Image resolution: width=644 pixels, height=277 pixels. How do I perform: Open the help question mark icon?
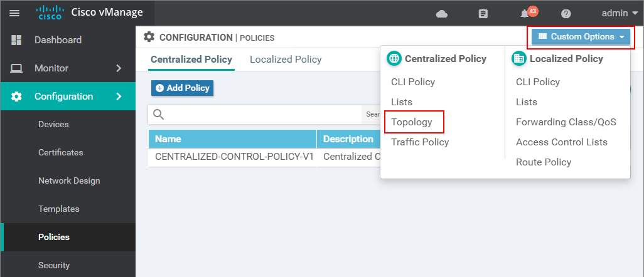566,14
